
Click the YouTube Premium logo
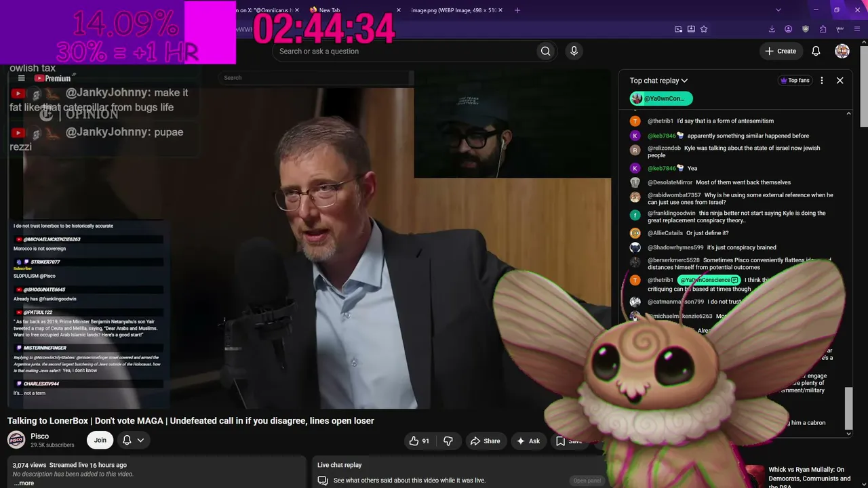pyautogui.click(x=52, y=79)
